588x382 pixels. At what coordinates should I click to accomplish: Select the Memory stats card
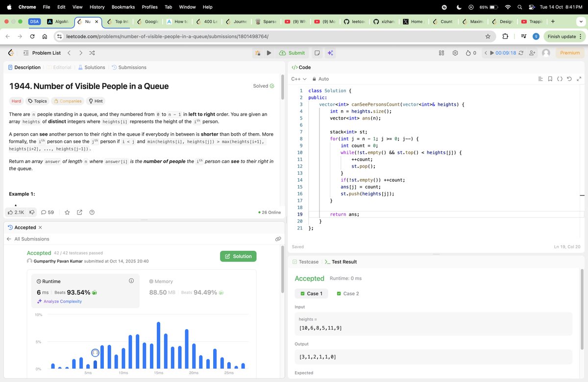pyautogui.click(x=198, y=291)
